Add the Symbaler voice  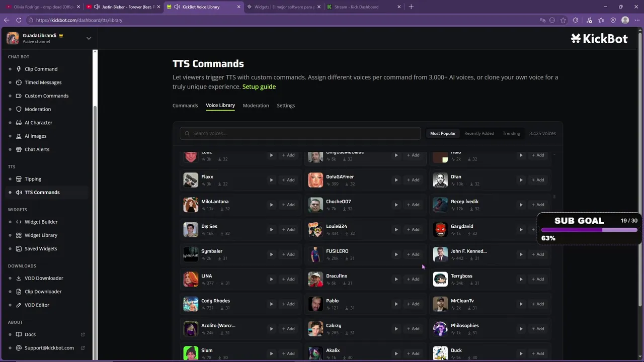pos(288,254)
